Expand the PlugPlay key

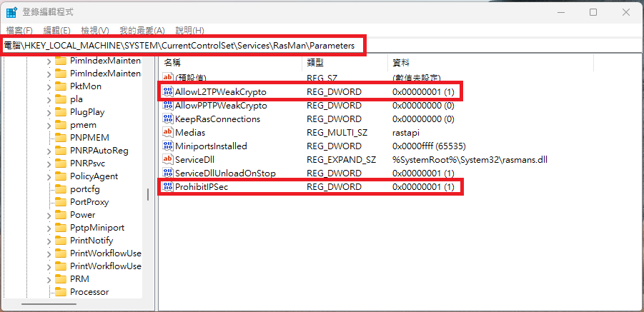[49, 112]
